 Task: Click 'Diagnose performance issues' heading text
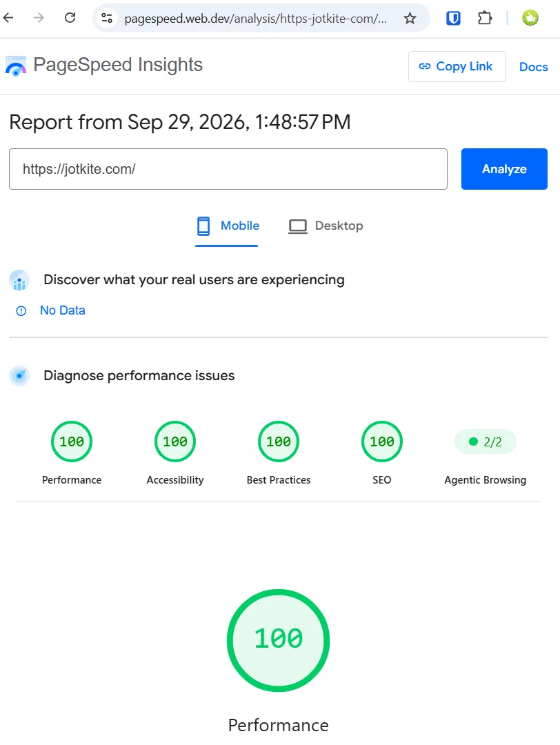pyautogui.click(x=139, y=376)
